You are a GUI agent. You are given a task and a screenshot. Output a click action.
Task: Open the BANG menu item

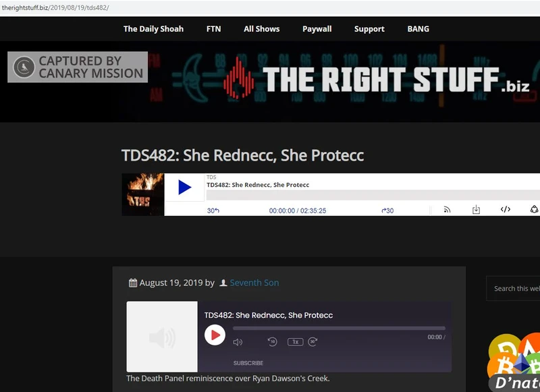point(418,29)
